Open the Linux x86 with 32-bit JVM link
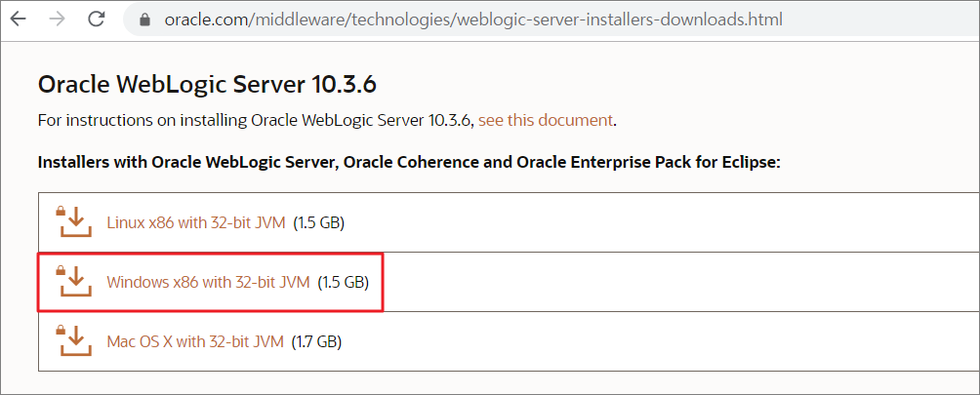The image size is (980, 395). [196, 222]
